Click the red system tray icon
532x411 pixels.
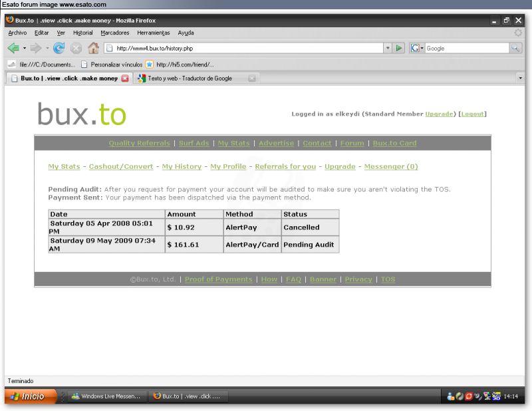469,396
